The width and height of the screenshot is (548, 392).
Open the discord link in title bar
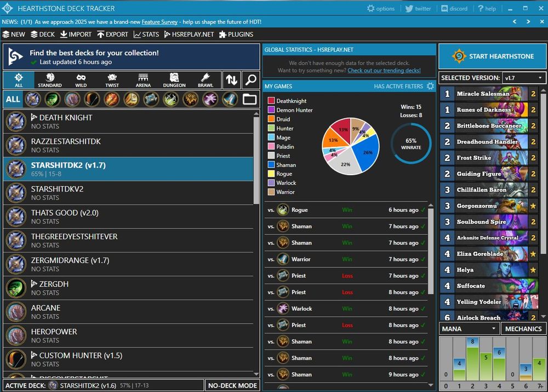click(454, 8)
